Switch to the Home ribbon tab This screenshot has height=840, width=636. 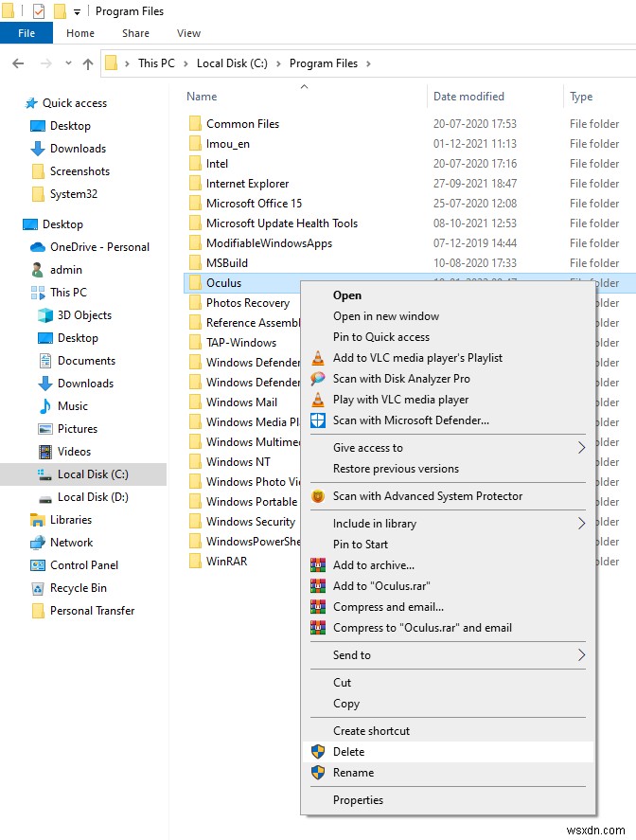tap(80, 33)
